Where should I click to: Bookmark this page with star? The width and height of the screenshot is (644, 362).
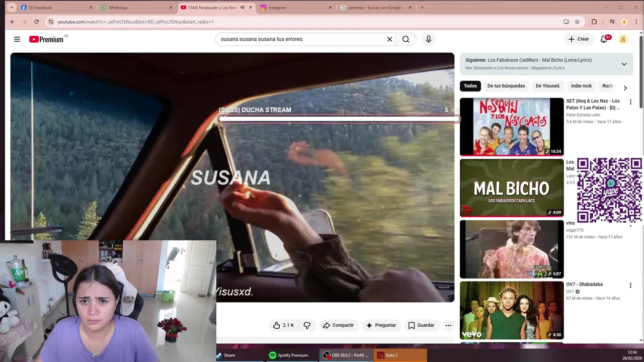[x=577, y=22]
